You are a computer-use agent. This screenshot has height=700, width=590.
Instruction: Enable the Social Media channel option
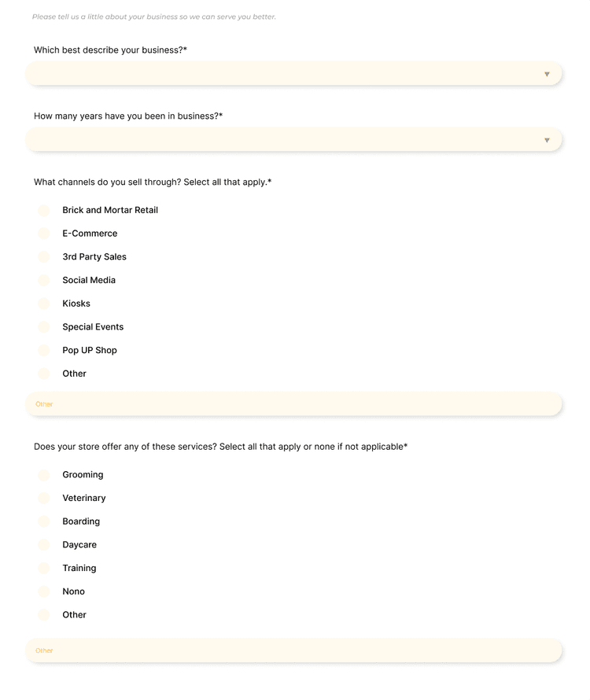[44, 280]
